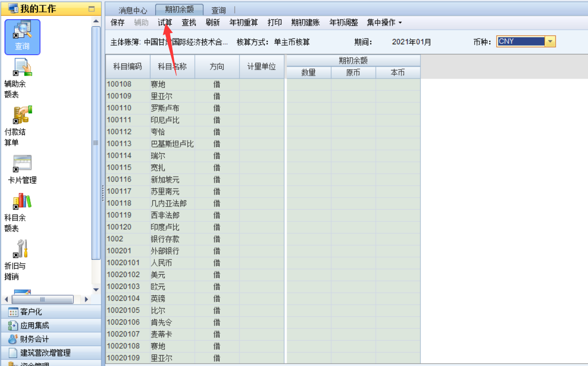Click 年初重算 in the toolbar

[243, 23]
